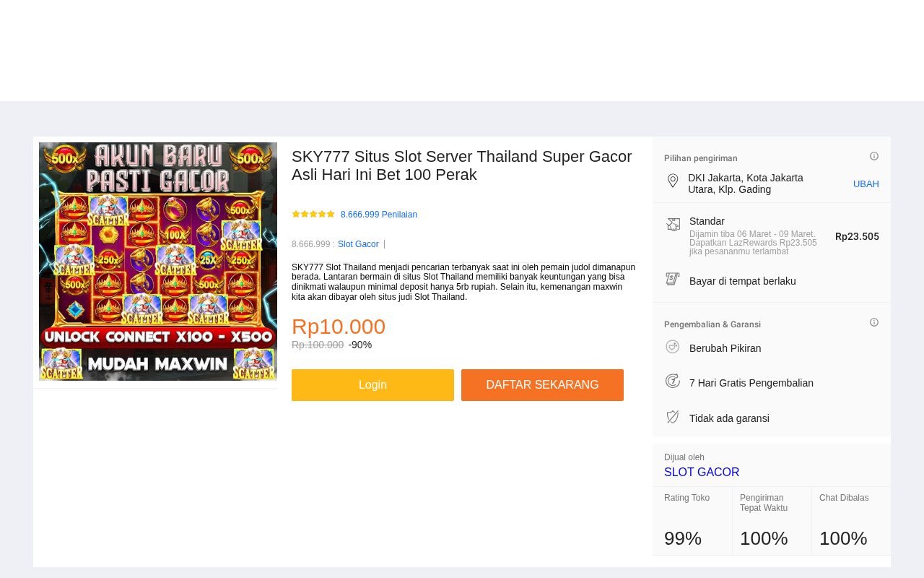Click the Berubah Pikiran icon
The width and height of the screenshot is (924, 578).
673,347
